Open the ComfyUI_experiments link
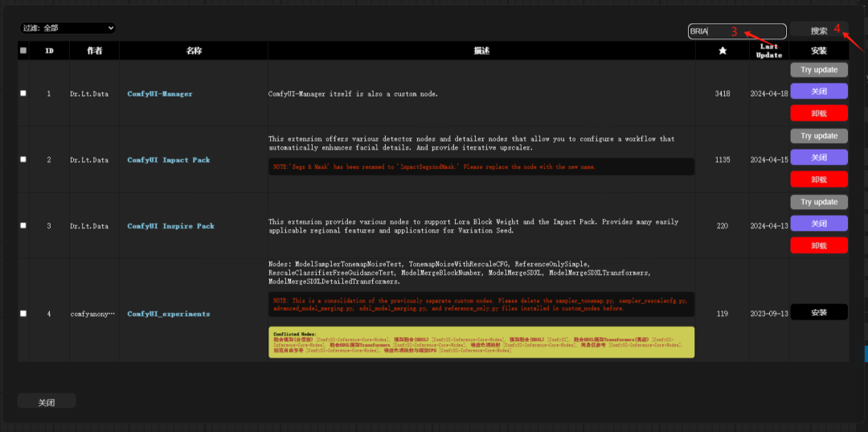 pos(169,314)
